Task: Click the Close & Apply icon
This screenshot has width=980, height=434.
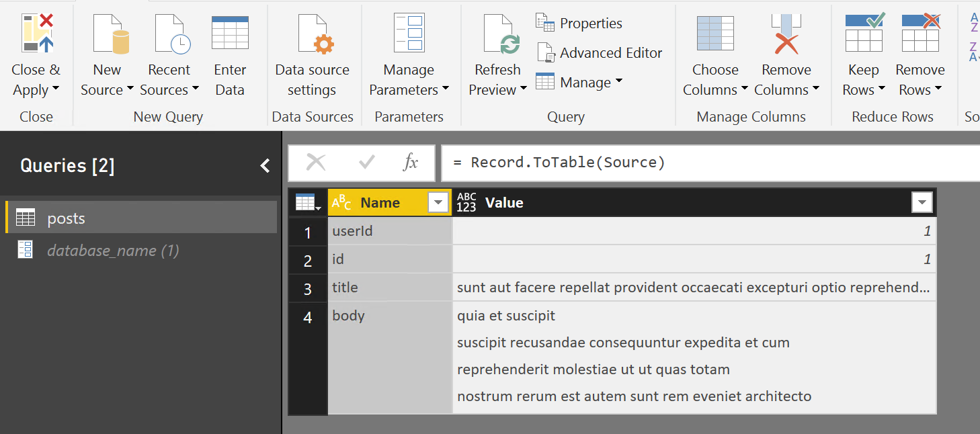Action: click(x=38, y=35)
